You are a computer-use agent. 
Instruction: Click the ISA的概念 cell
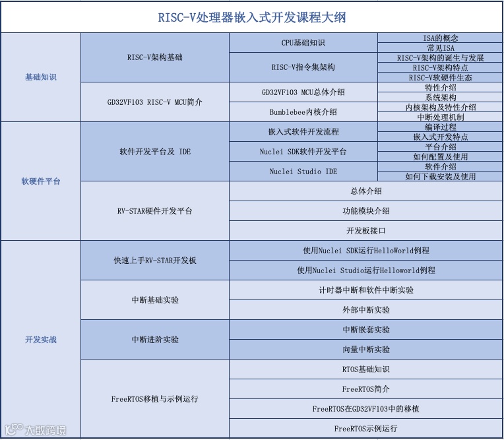click(x=440, y=38)
